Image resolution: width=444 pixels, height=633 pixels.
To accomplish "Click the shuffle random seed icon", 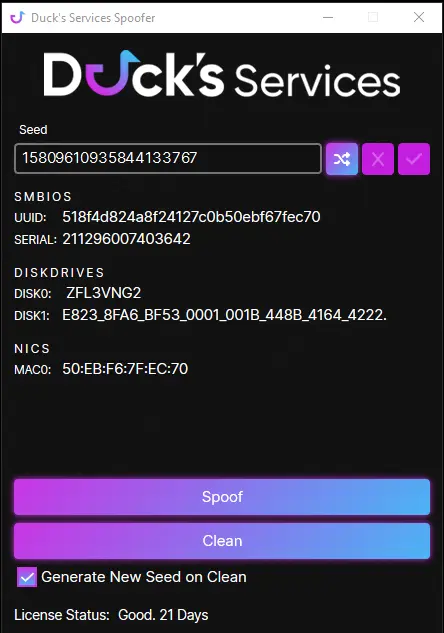I will tap(342, 159).
